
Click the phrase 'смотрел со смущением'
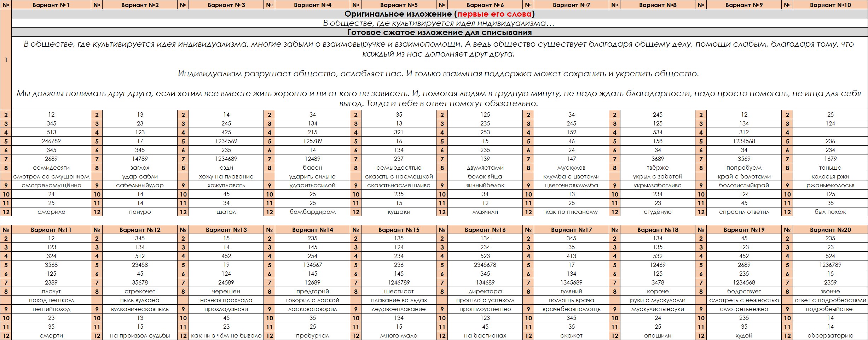click(x=51, y=177)
